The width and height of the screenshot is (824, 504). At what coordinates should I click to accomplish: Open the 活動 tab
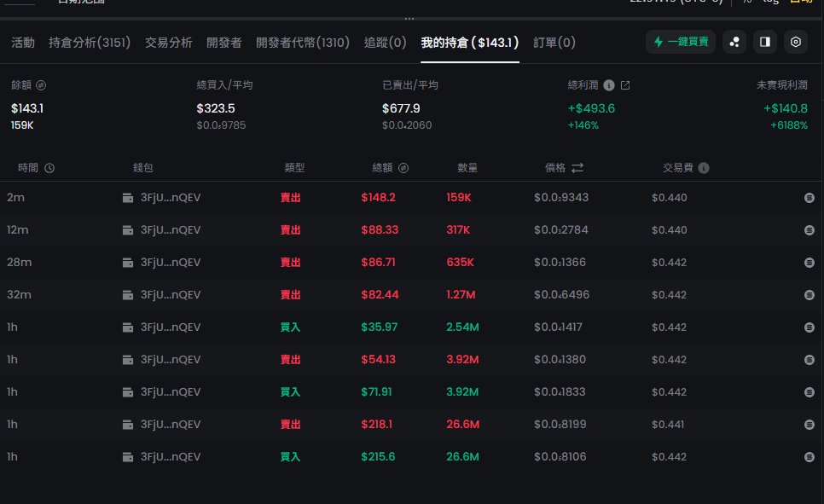click(23, 43)
